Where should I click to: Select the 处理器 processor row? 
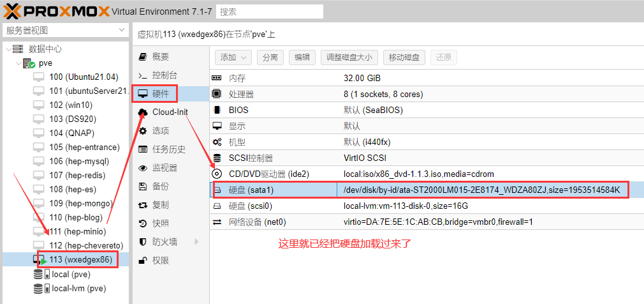pos(427,95)
